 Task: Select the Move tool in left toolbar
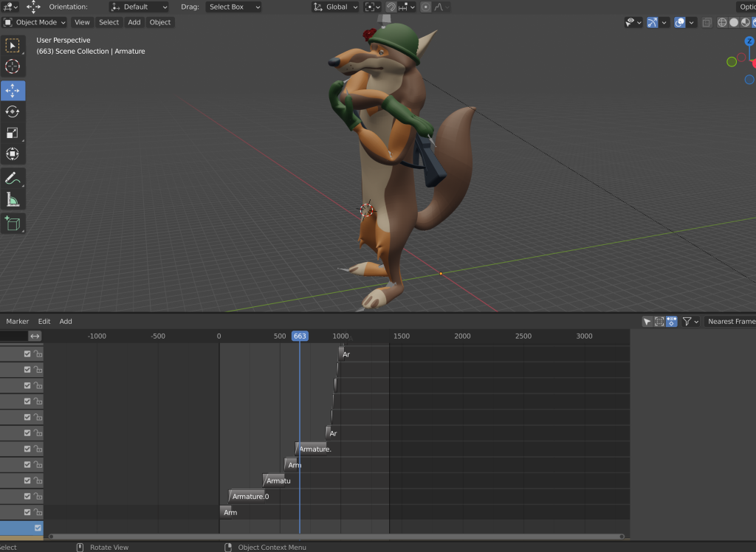pos(13,91)
